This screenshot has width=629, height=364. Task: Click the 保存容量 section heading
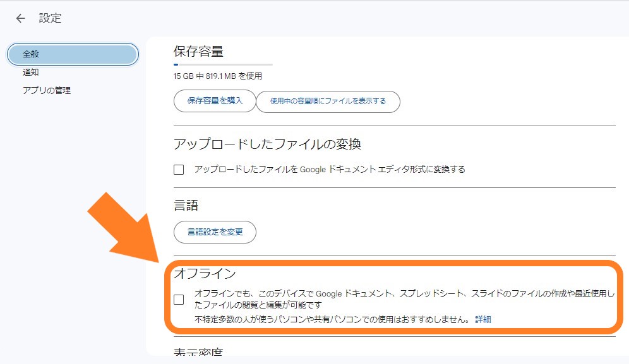[x=198, y=51]
